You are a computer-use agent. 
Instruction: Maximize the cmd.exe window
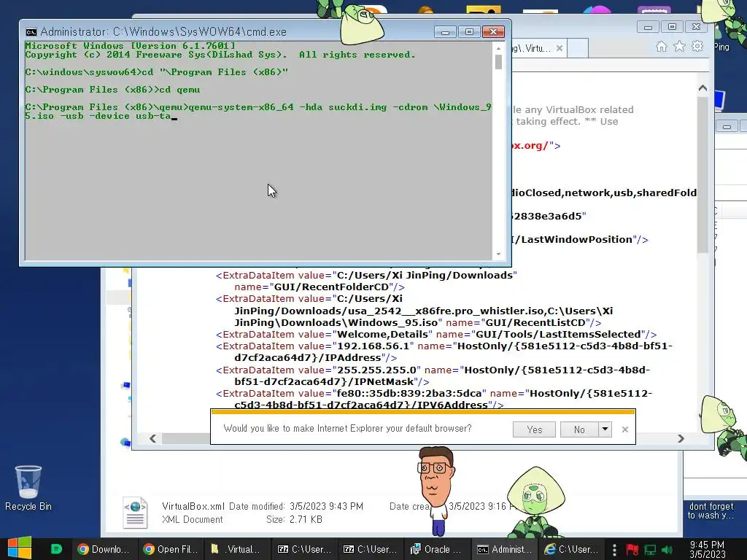pyautogui.click(x=469, y=32)
